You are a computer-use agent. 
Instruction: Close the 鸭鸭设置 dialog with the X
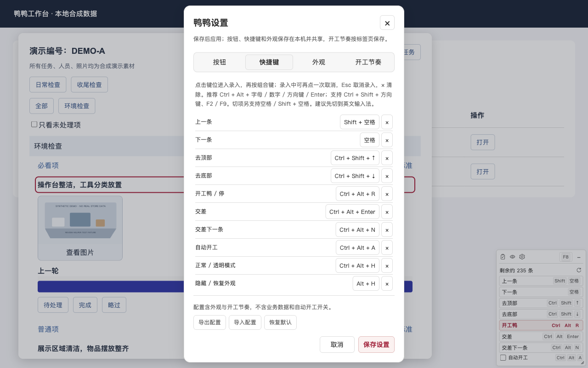(387, 23)
